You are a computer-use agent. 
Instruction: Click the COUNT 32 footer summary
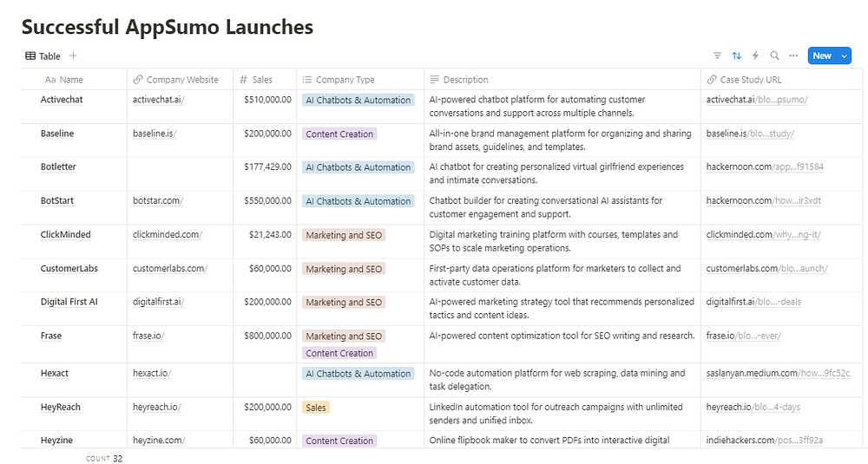104,459
